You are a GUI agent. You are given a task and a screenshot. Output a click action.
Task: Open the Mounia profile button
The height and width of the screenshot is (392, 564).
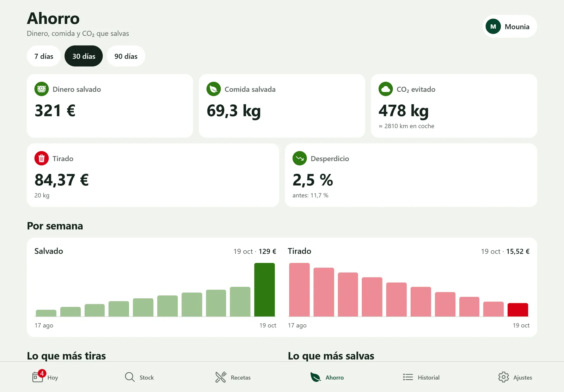point(510,26)
